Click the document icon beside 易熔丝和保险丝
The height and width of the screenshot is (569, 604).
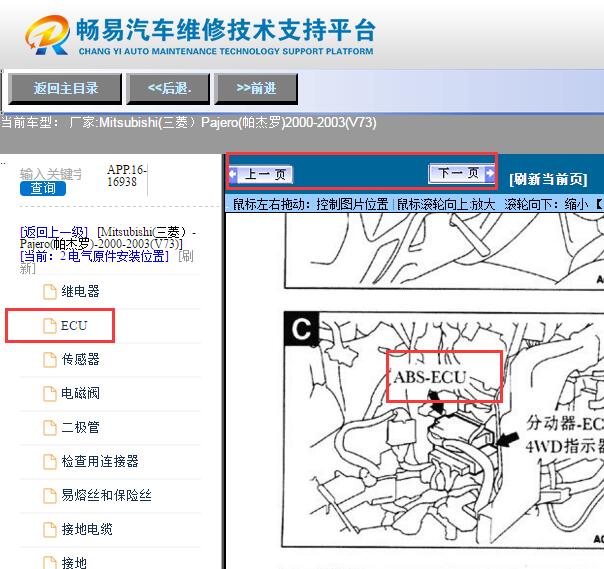tap(50, 495)
